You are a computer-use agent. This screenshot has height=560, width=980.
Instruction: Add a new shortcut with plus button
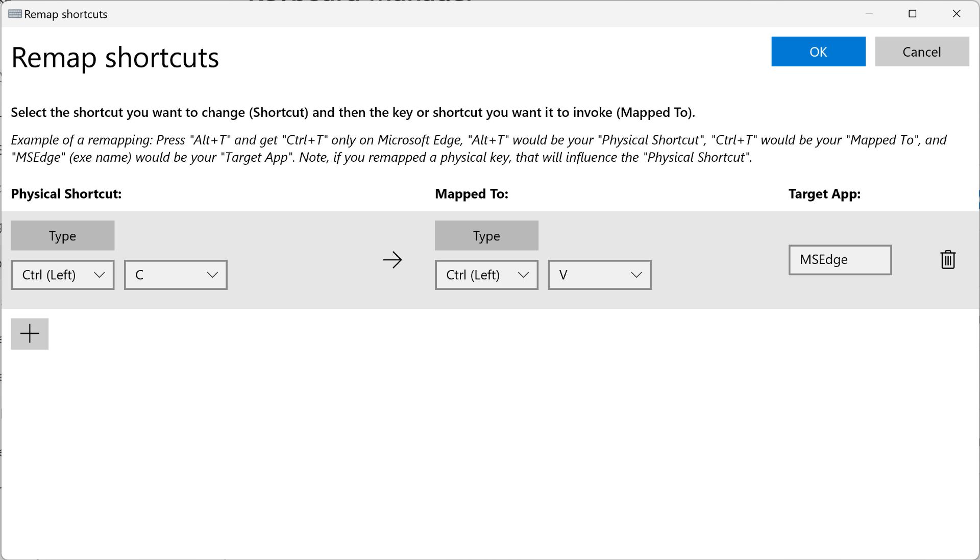coord(30,334)
